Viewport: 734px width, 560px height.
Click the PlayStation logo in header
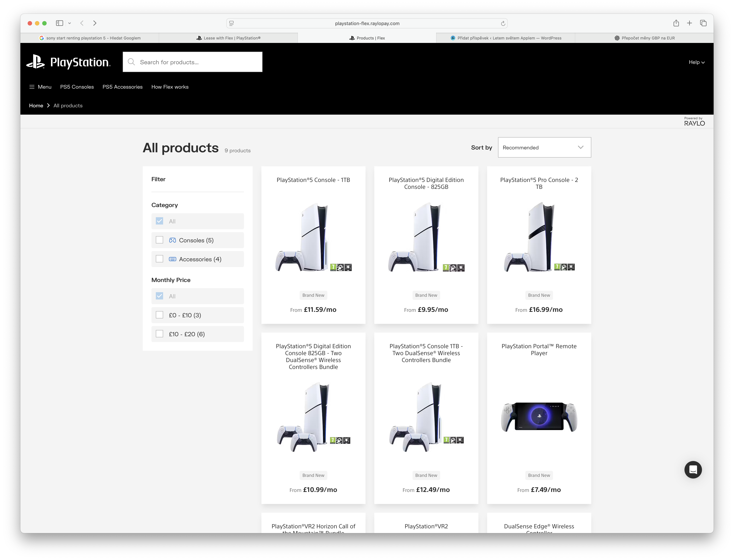click(x=68, y=62)
